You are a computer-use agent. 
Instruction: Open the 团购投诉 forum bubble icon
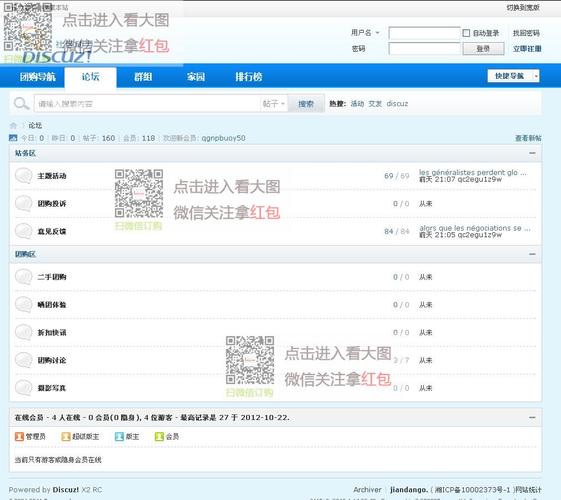(x=24, y=203)
